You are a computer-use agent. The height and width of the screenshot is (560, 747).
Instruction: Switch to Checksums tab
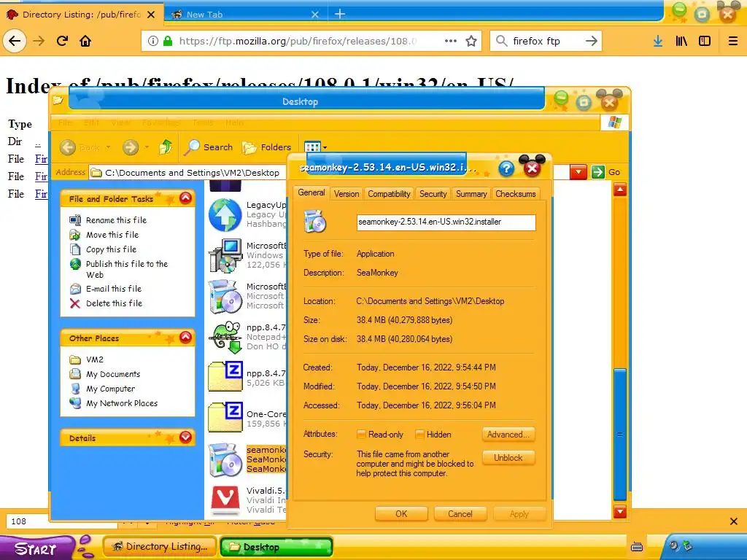point(516,194)
